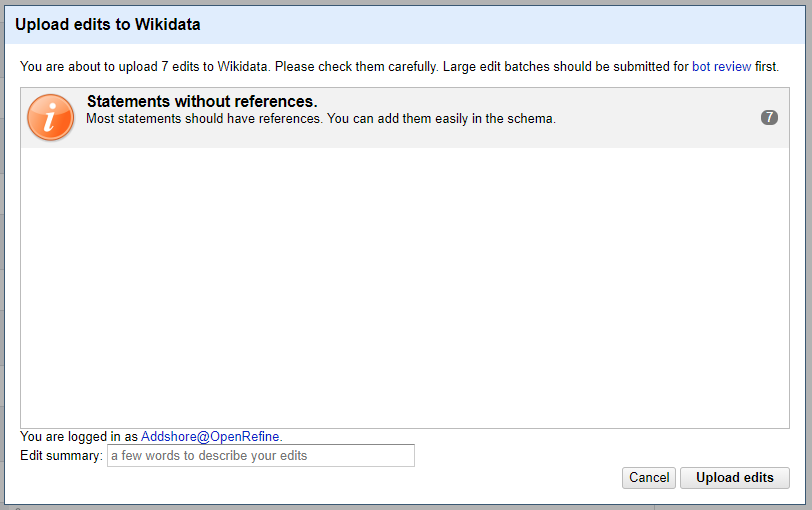Click the Edit summary label
812x510 pixels.
[61, 456]
